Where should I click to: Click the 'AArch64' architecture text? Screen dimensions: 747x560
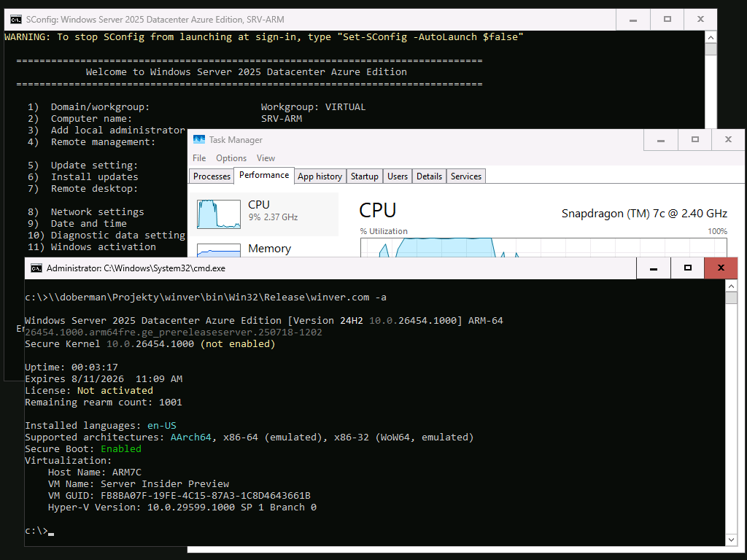click(x=190, y=437)
